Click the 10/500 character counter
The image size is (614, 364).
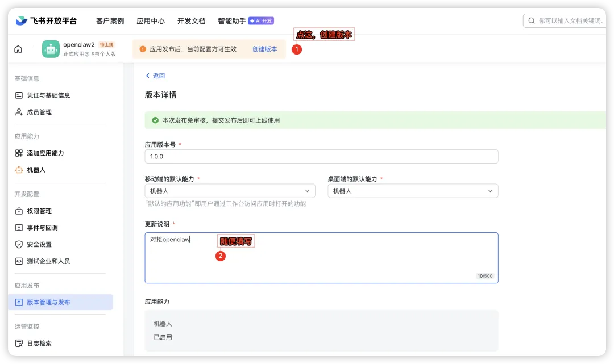[x=485, y=276]
